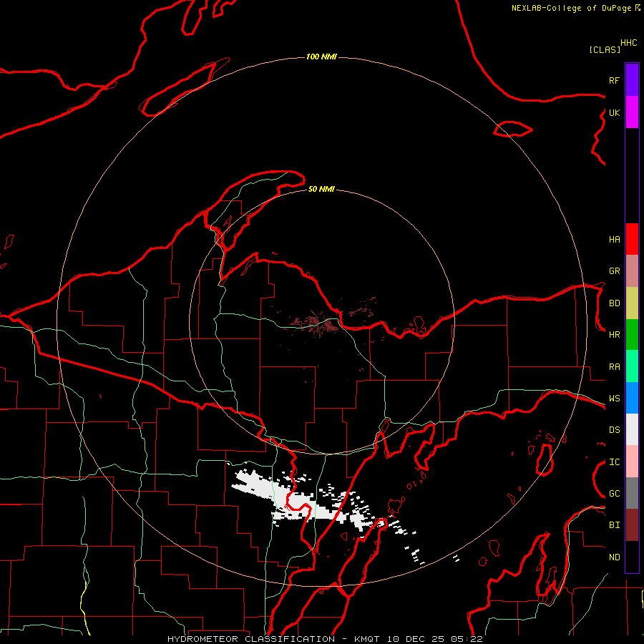The width and height of the screenshot is (644, 644).
Task: Click the brown biological echo cluster near radar center
Action: click(x=316, y=324)
